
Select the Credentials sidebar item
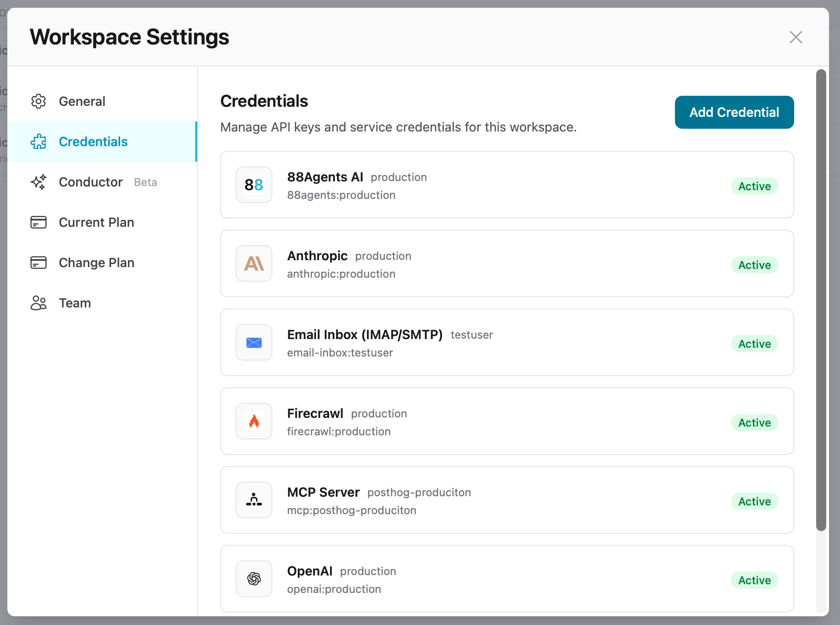click(x=93, y=142)
